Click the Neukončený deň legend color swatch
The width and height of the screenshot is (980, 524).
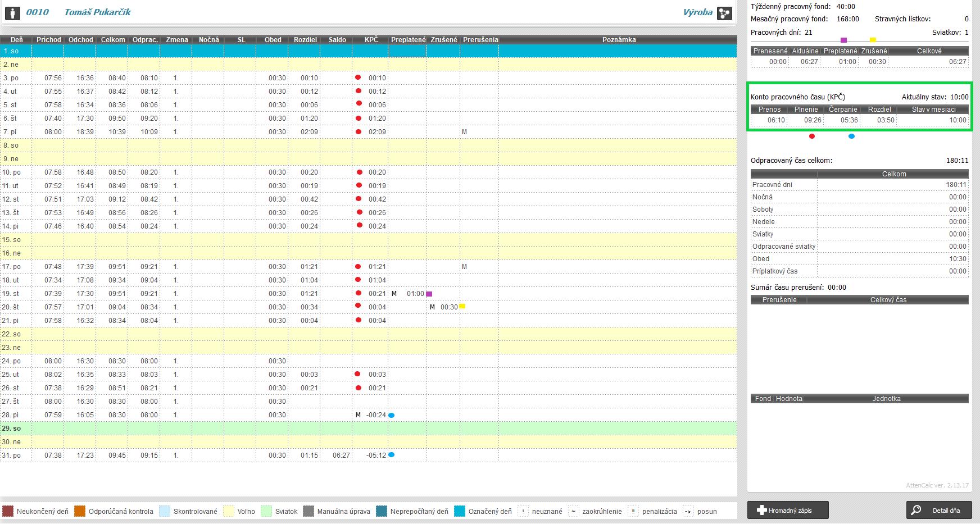click(x=8, y=511)
